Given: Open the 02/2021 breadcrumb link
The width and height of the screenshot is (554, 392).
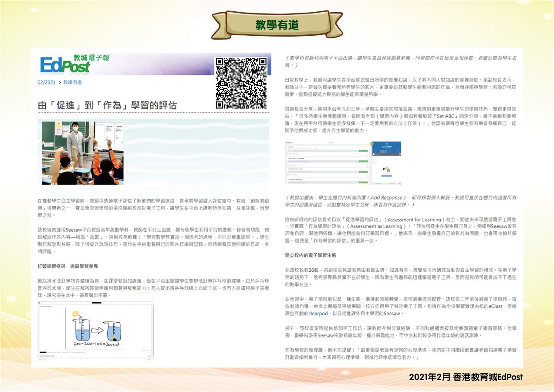Looking at the screenshot, I should click(x=47, y=82).
